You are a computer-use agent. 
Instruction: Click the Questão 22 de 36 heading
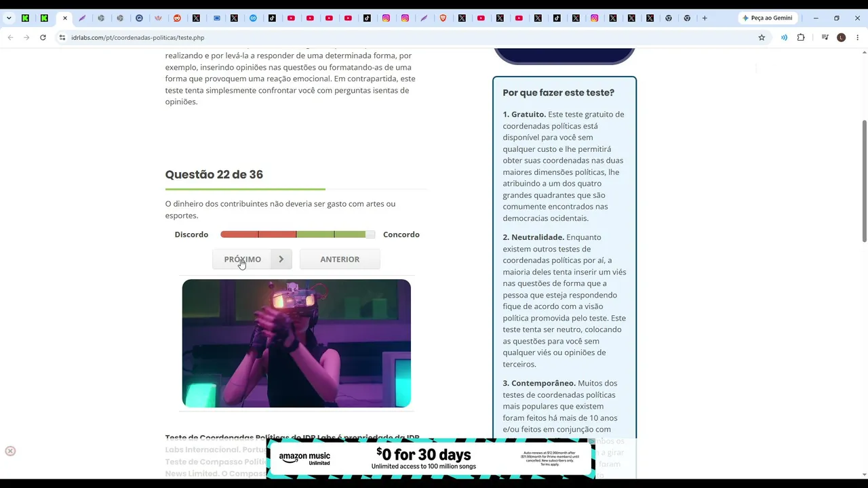click(x=214, y=174)
